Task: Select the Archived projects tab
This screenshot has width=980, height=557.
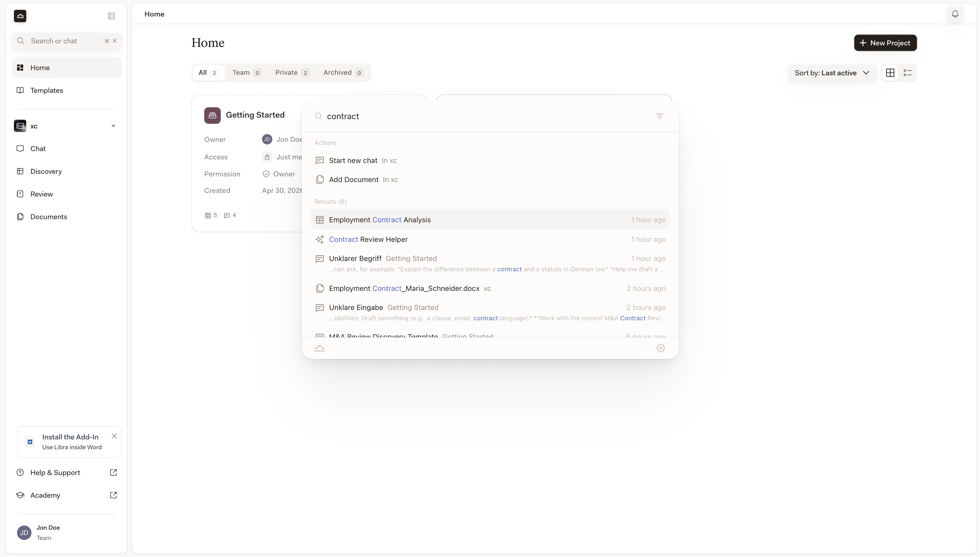Action: point(343,73)
